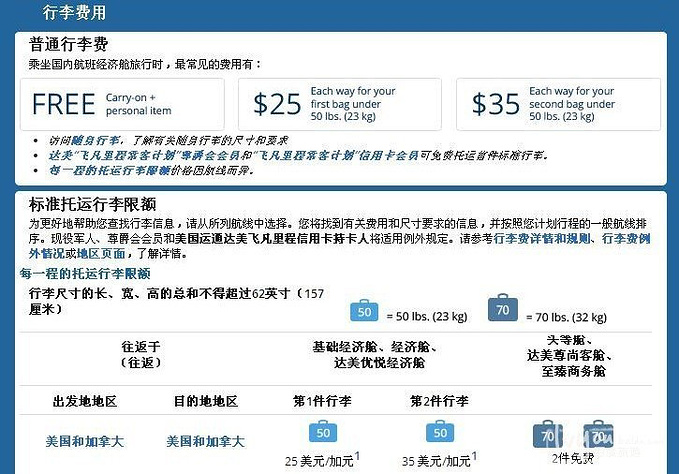The image size is (679, 474).
Task: Select the destination region 美国和加拿大
Action: point(205,442)
